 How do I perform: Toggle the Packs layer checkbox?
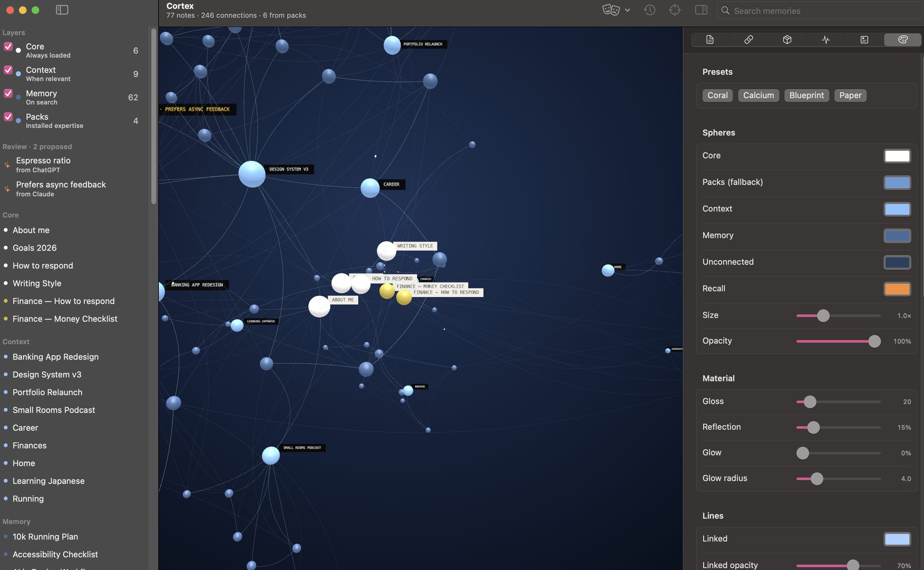coord(8,116)
